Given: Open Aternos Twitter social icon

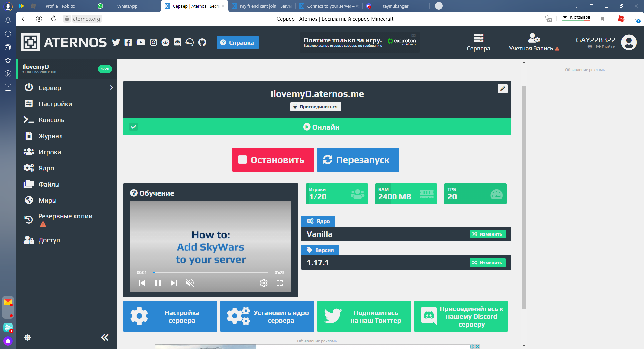Looking at the screenshot, I should click(x=116, y=42).
